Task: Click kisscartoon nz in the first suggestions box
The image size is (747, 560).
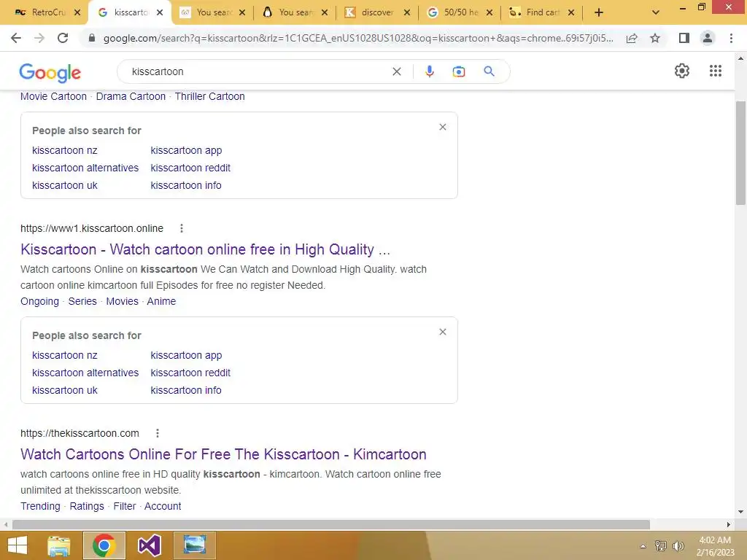Action: tap(65, 150)
